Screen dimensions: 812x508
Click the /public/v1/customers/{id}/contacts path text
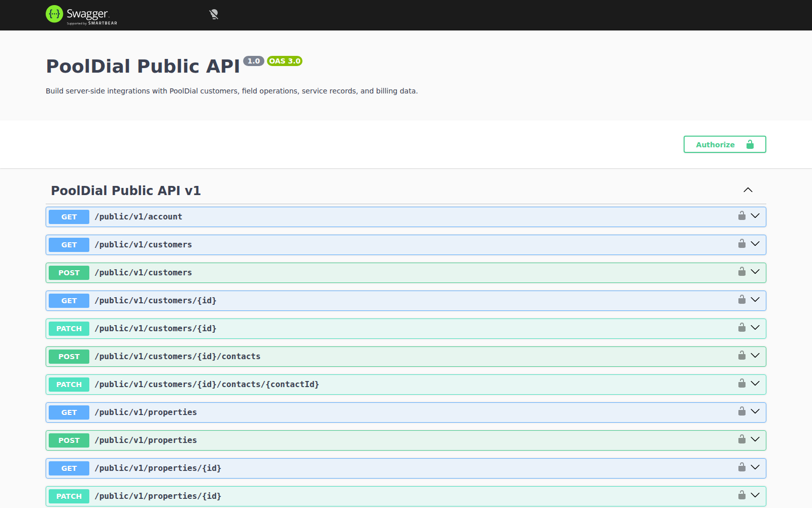click(178, 357)
